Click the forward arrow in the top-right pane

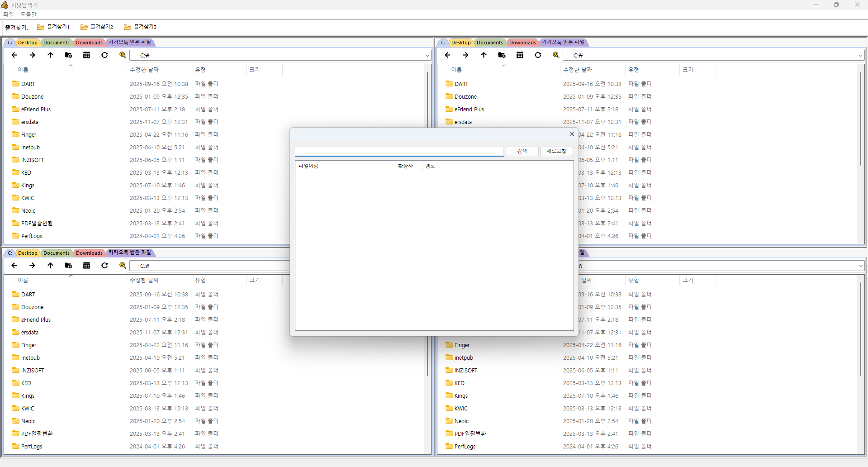[x=465, y=55]
